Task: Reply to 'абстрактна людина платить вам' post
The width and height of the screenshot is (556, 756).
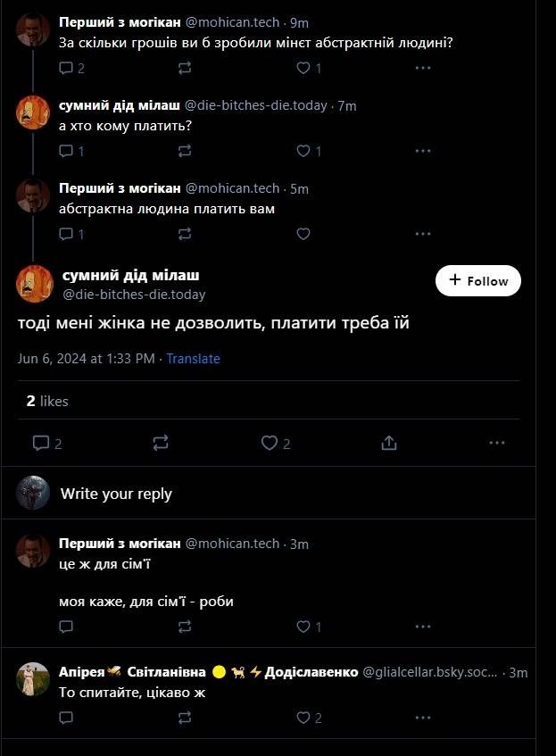Action: [x=65, y=234]
